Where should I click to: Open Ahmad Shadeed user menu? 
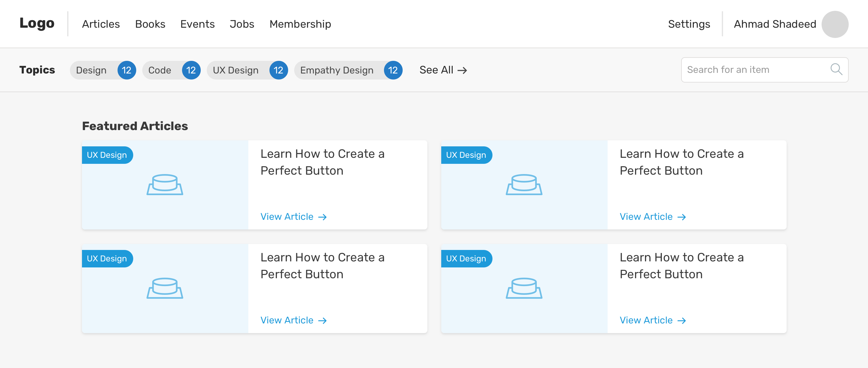tap(775, 24)
